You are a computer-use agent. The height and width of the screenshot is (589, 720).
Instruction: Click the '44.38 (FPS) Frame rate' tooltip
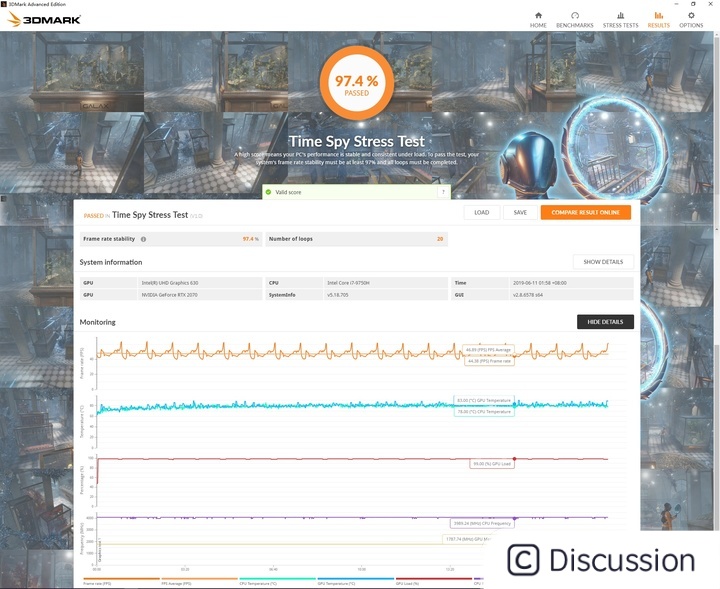[489, 361]
